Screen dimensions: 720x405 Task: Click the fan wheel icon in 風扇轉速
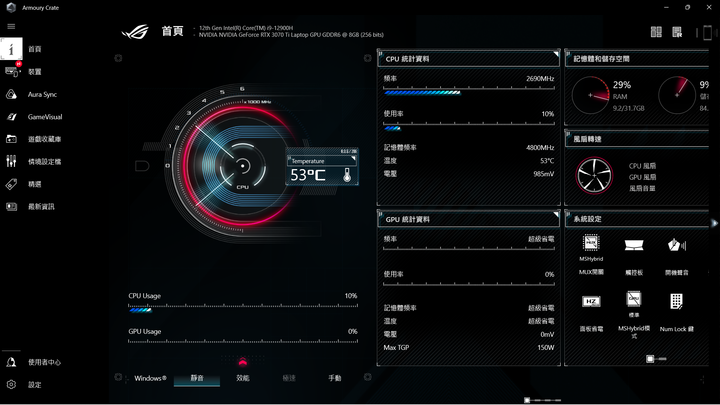click(594, 175)
